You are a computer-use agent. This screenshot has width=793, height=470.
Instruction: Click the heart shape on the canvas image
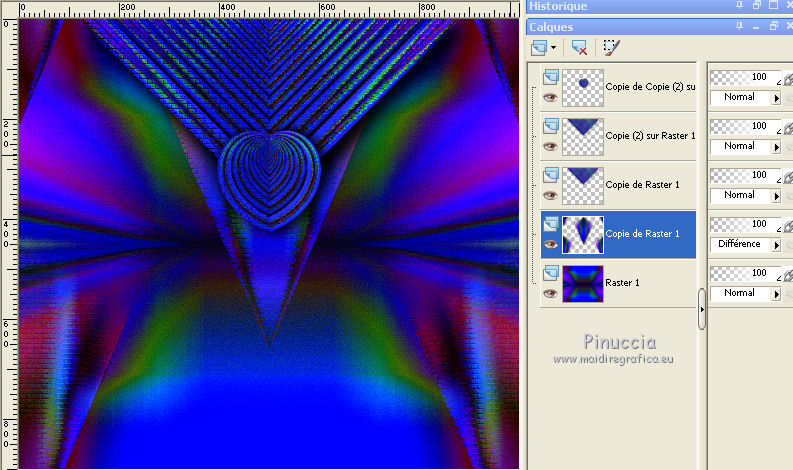point(269,180)
